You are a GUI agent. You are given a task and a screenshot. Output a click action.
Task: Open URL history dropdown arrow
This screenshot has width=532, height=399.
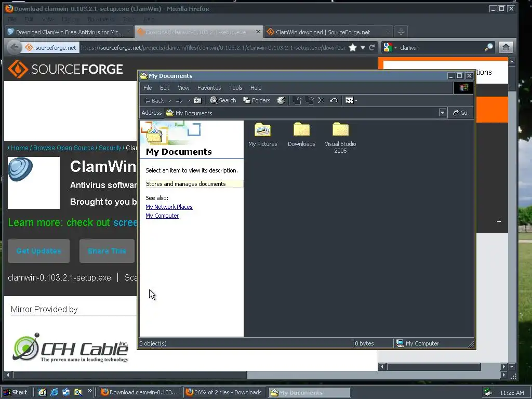click(x=363, y=47)
